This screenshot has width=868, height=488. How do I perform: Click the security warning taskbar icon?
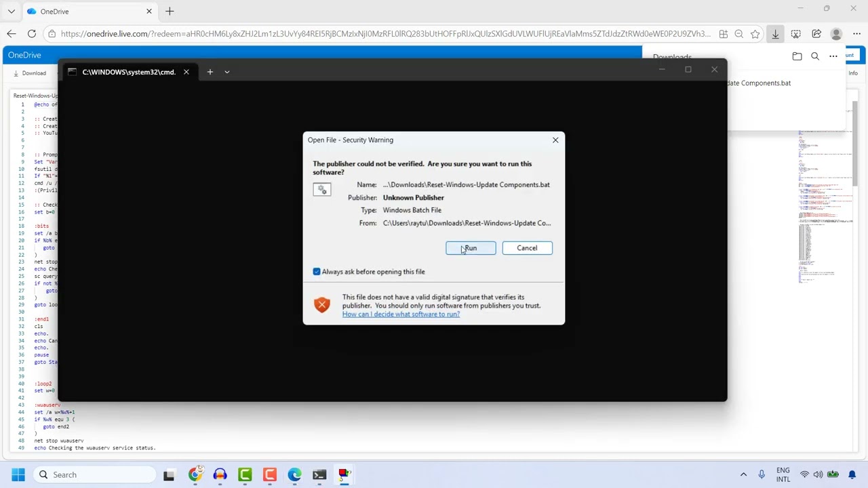tap(344, 474)
